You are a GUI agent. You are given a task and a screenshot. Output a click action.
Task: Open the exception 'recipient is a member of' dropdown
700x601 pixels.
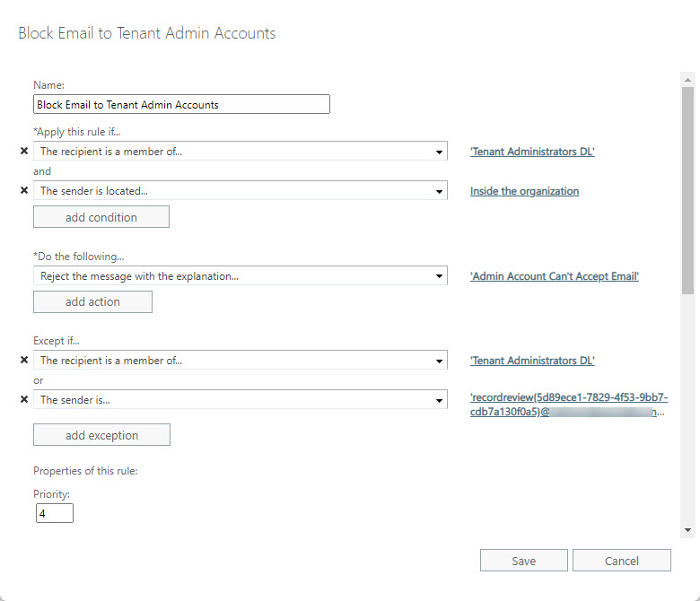[x=241, y=360]
